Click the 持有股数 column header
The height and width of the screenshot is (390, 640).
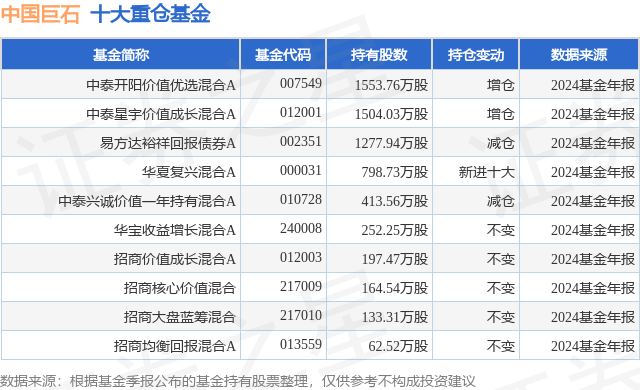[x=379, y=55]
